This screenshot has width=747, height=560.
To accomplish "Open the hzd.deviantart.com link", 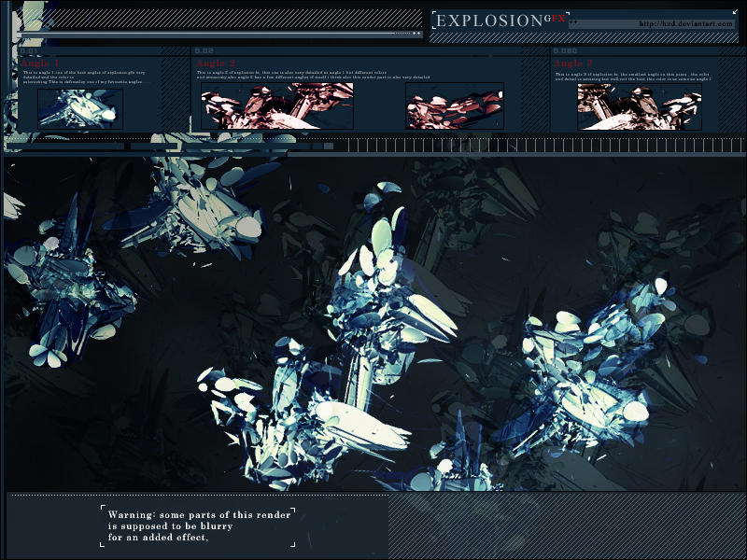I will pyautogui.click(x=686, y=22).
